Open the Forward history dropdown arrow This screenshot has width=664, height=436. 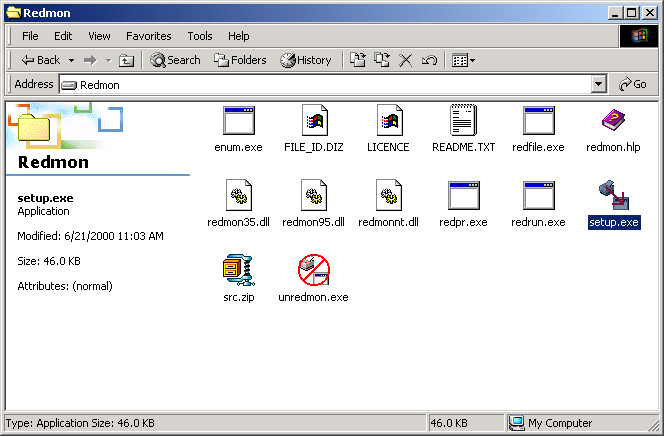[108, 61]
